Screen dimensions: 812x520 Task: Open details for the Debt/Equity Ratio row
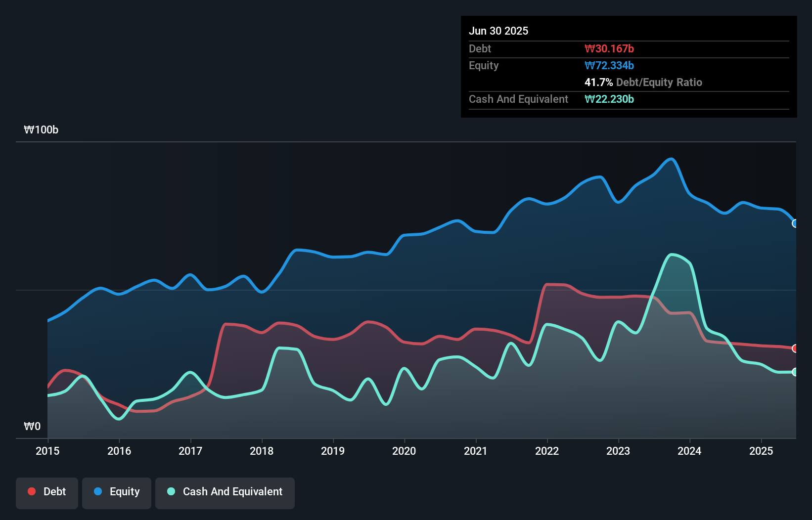(x=643, y=82)
